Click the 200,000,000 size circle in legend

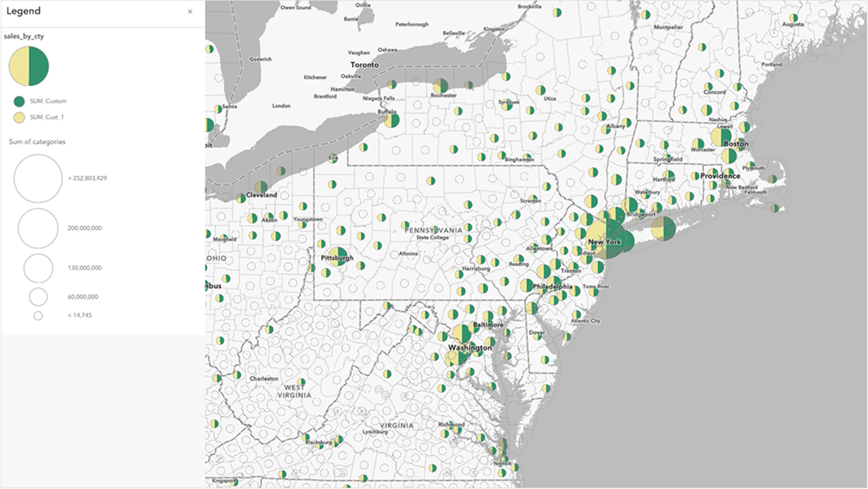click(37, 228)
